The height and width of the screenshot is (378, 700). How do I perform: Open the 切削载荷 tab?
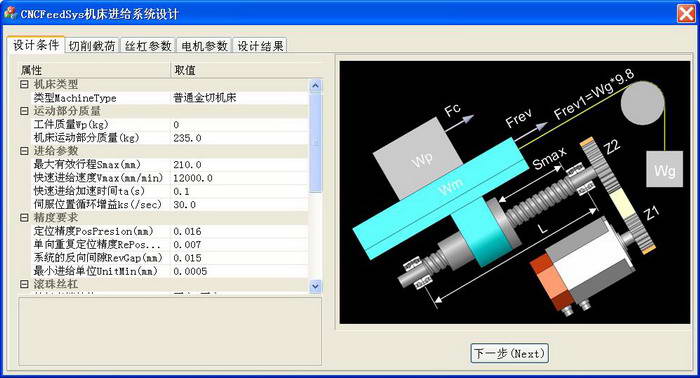92,46
